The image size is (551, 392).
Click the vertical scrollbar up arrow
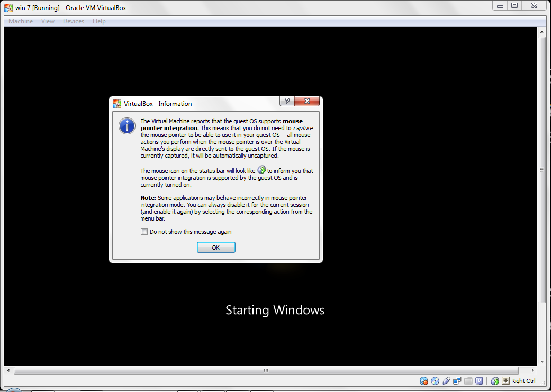[542, 32]
